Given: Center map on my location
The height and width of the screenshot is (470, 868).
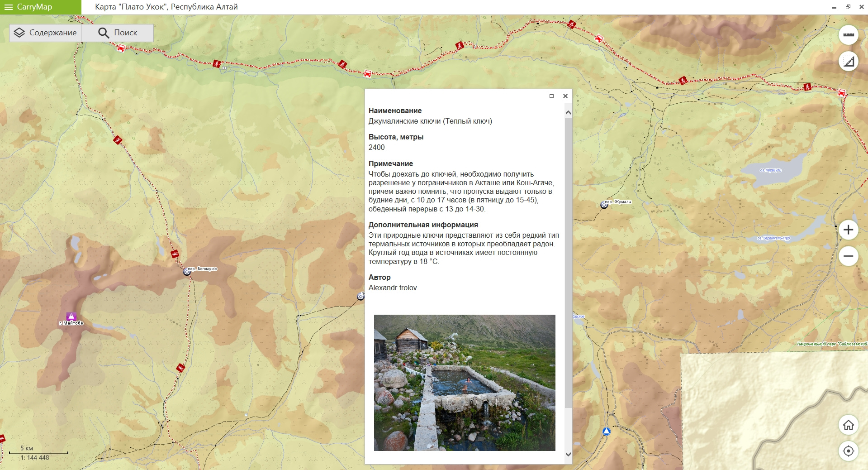Looking at the screenshot, I should click(848, 451).
